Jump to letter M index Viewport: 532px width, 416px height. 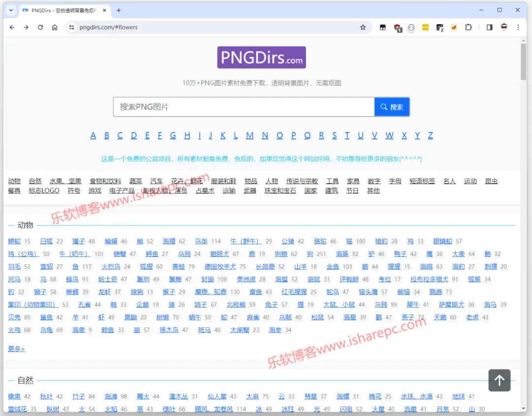point(250,135)
